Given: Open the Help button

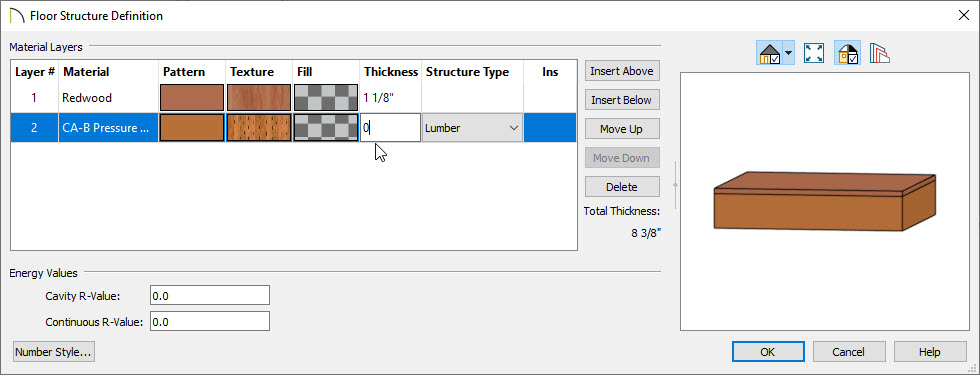Looking at the screenshot, I should [x=929, y=352].
